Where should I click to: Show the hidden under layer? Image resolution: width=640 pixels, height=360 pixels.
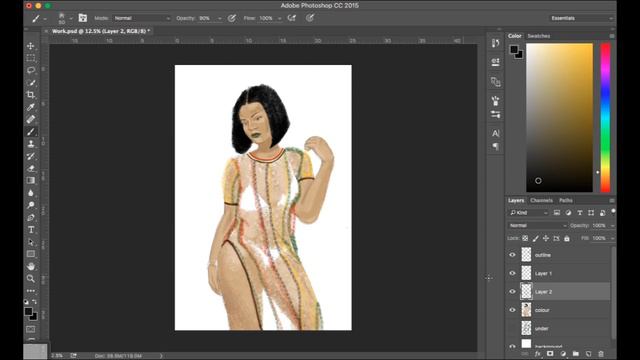tap(512, 328)
